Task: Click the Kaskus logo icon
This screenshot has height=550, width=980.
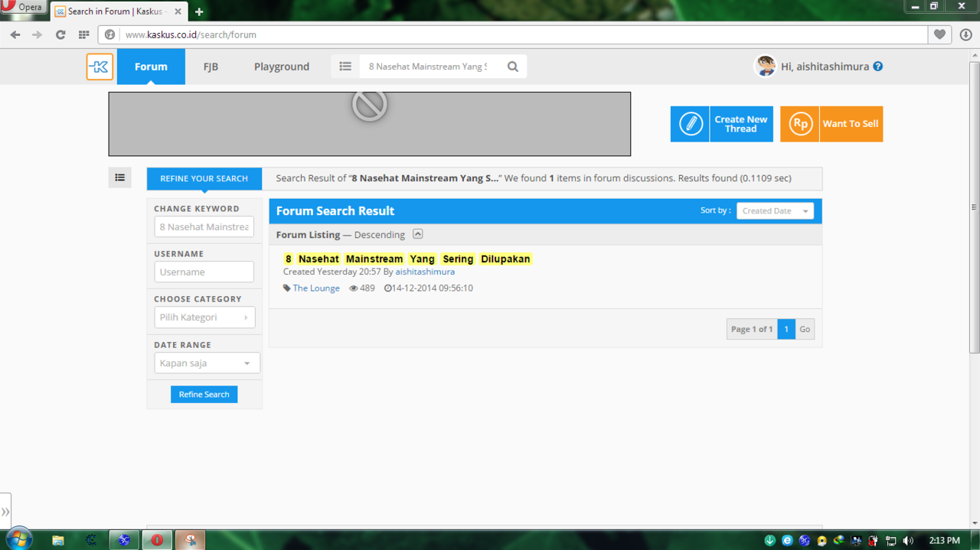Action: [x=100, y=67]
